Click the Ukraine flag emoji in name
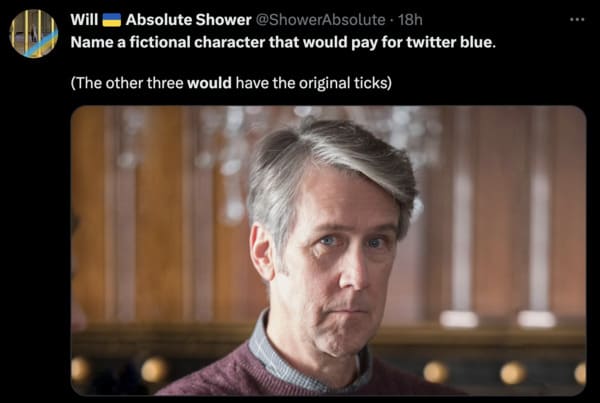The image size is (600, 403). pyautogui.click(x=112, y=20)
